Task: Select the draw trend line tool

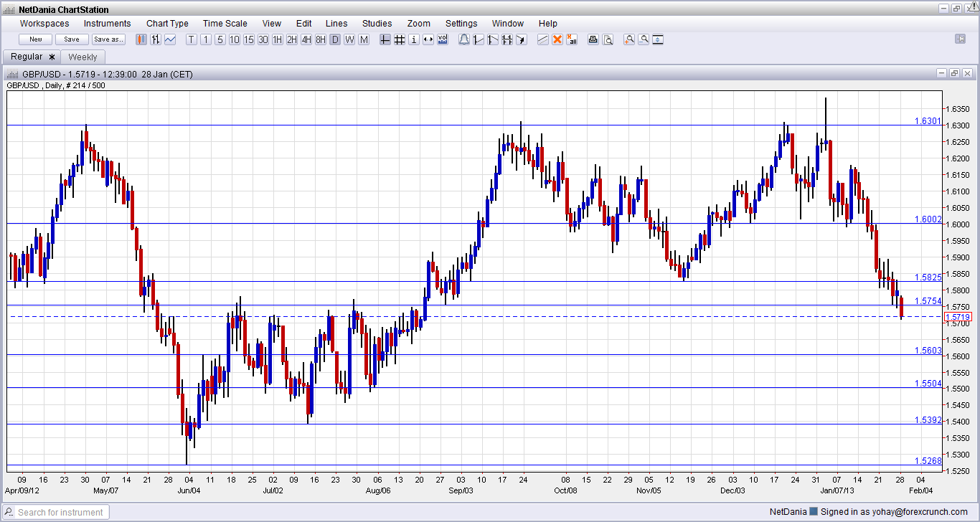Action: point(543,39)
